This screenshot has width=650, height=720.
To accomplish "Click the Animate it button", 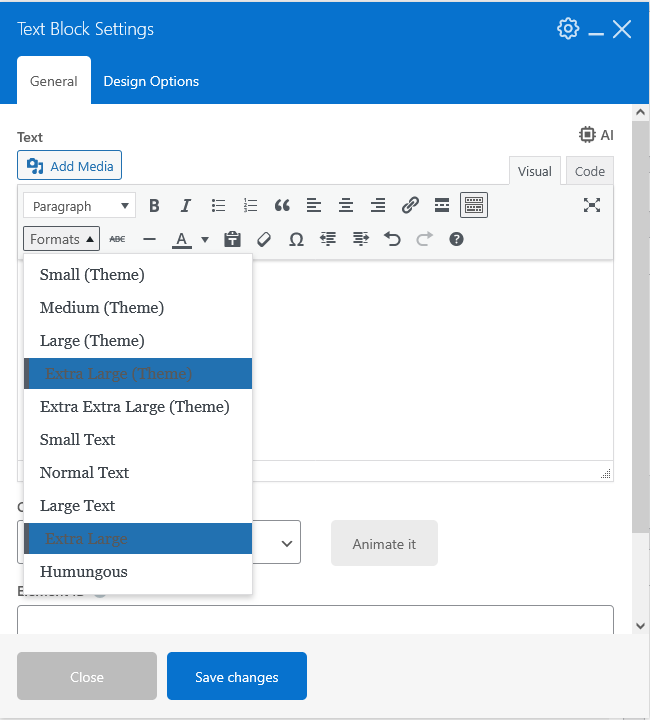I will point(384,543).
